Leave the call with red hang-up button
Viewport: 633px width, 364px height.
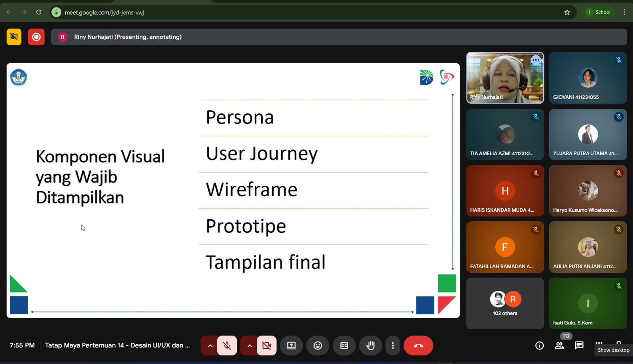tap(418, 346)
